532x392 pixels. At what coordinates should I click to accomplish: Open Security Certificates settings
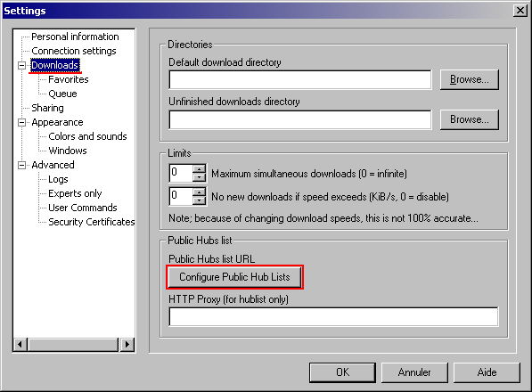[92, 222]
